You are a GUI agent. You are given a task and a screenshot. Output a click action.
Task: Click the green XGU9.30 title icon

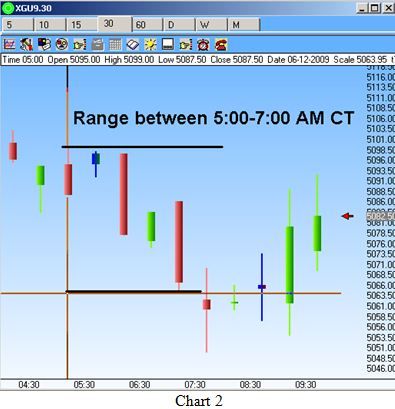(7, 8)
